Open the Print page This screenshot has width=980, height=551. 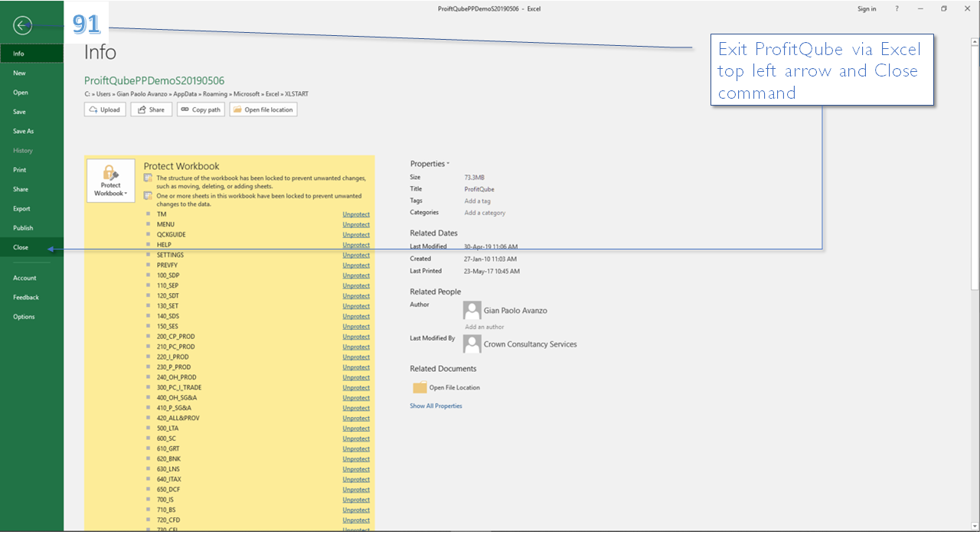pos(31,170)
